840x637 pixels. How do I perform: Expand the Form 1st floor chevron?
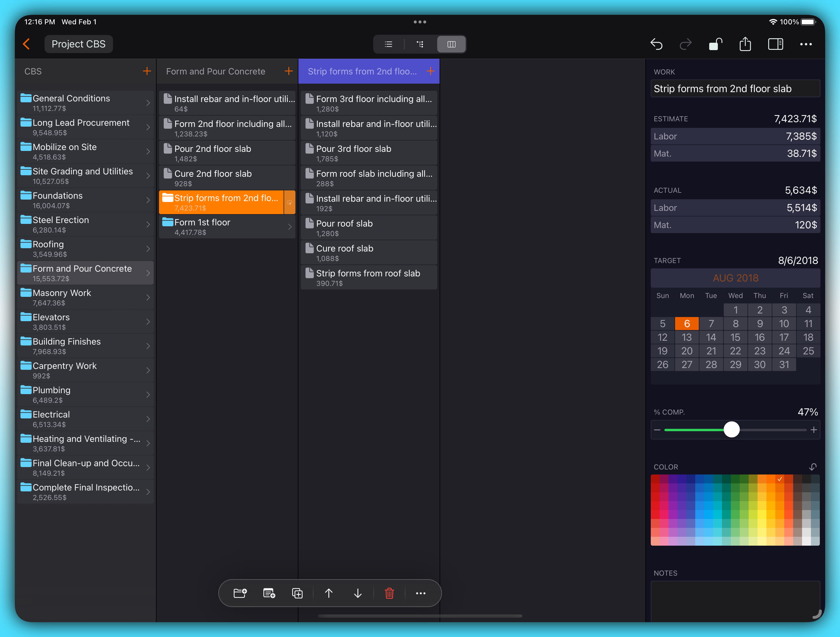click(x=290, y=227)
